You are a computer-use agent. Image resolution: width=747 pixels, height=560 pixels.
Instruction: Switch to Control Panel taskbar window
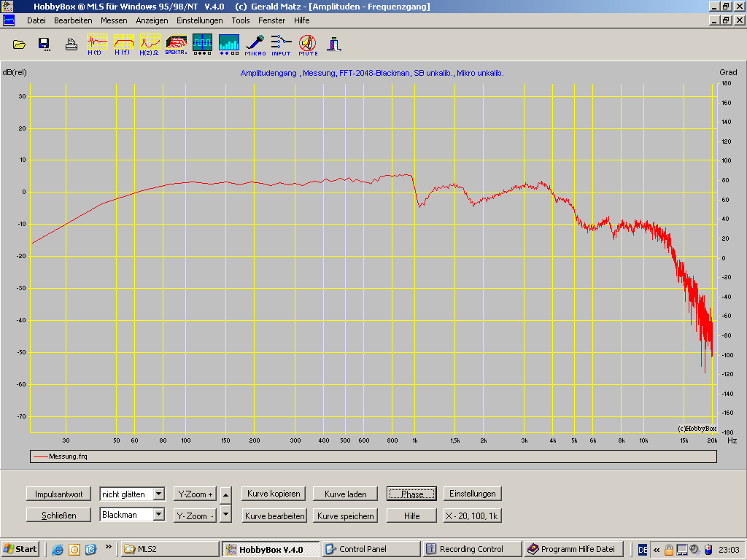point(371,549)
